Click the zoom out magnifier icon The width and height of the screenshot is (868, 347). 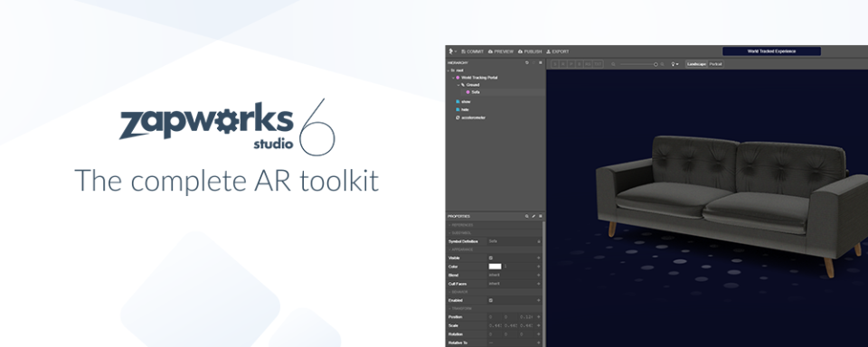[613, 64]
